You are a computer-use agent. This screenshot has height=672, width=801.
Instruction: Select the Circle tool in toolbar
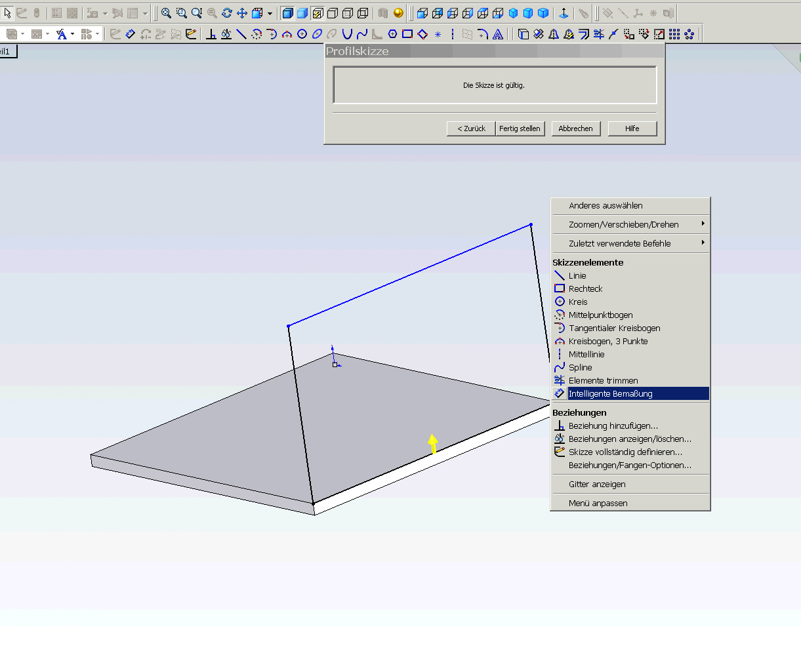point(302,33)
